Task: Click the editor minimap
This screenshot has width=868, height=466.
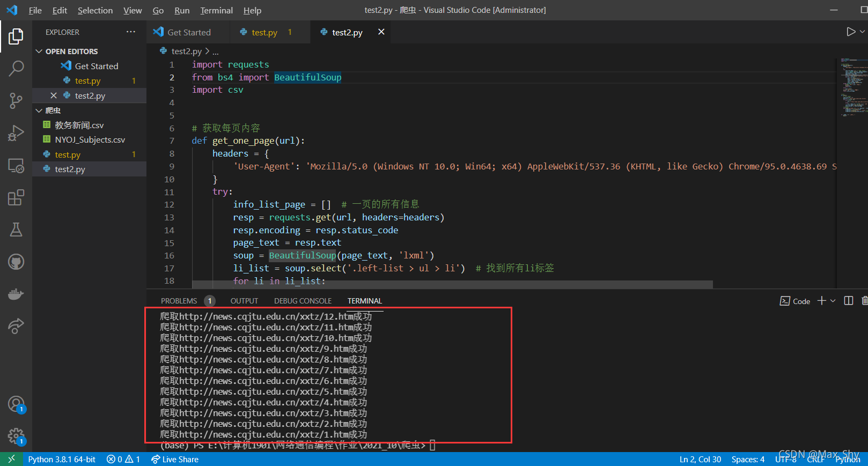Action: click(852, 86)
